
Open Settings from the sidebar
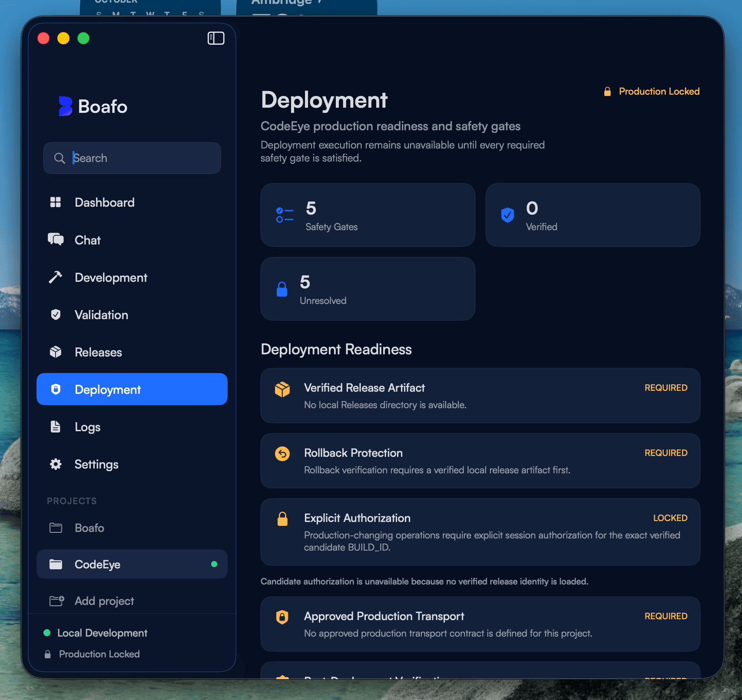pos(132,464)
